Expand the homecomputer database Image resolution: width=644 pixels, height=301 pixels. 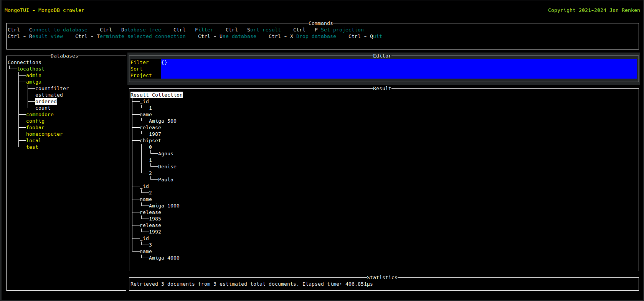point(45,134)
